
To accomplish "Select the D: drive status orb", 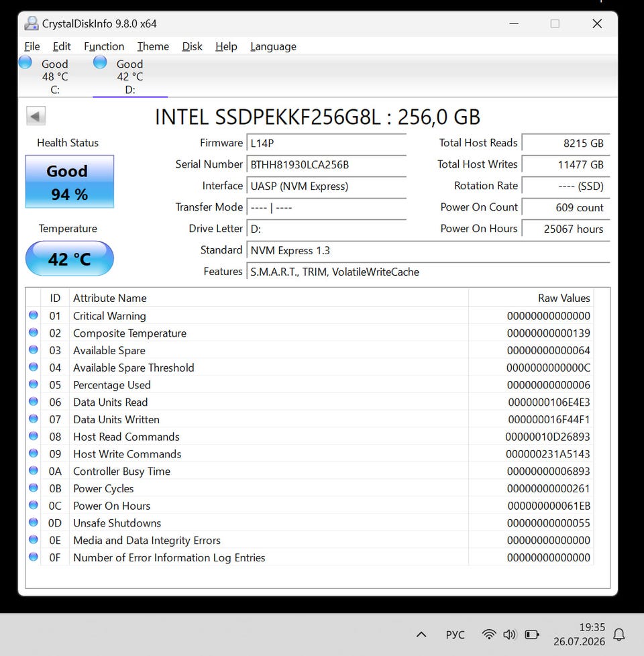I will pyautogui.click(x=100, y=62).
